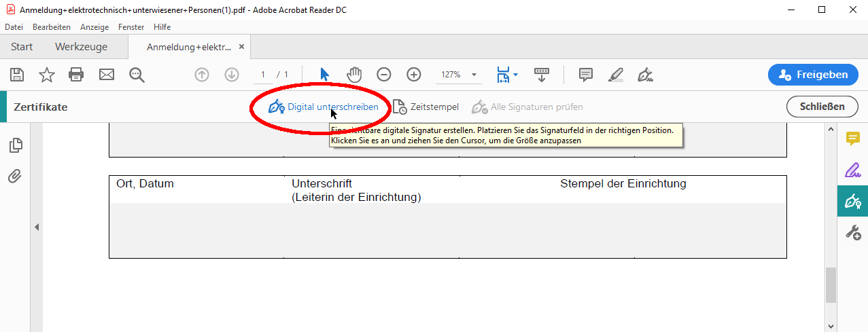Open the Datei menu
This screenshot has width=868, height=332.
pos(14,27)
